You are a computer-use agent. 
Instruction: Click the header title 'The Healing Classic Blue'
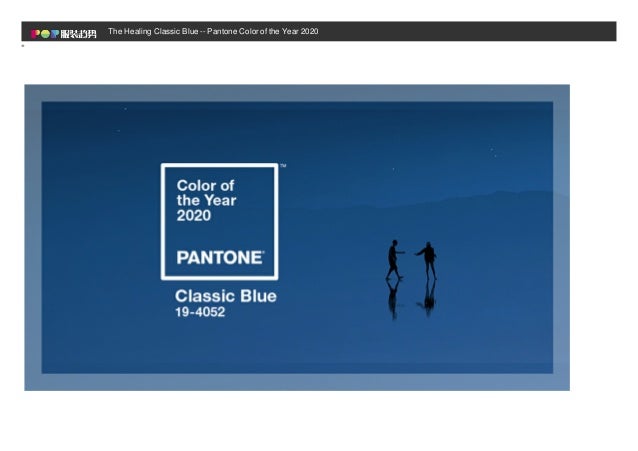(153, 31)
